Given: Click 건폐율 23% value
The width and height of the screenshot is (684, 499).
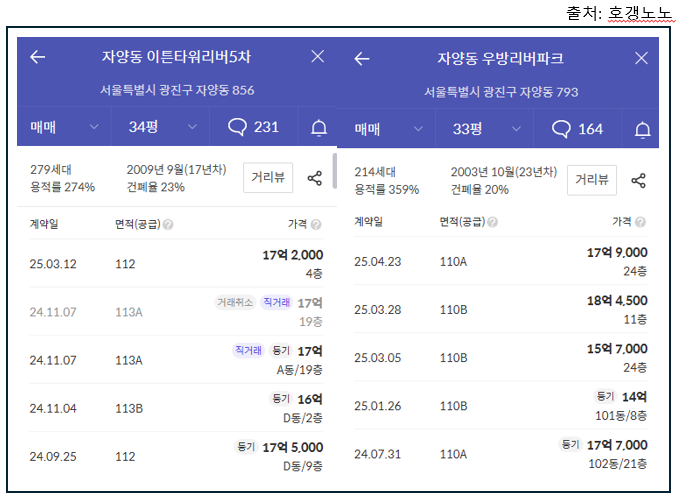Looking at the screenshot, I should (x=155, y=187).
